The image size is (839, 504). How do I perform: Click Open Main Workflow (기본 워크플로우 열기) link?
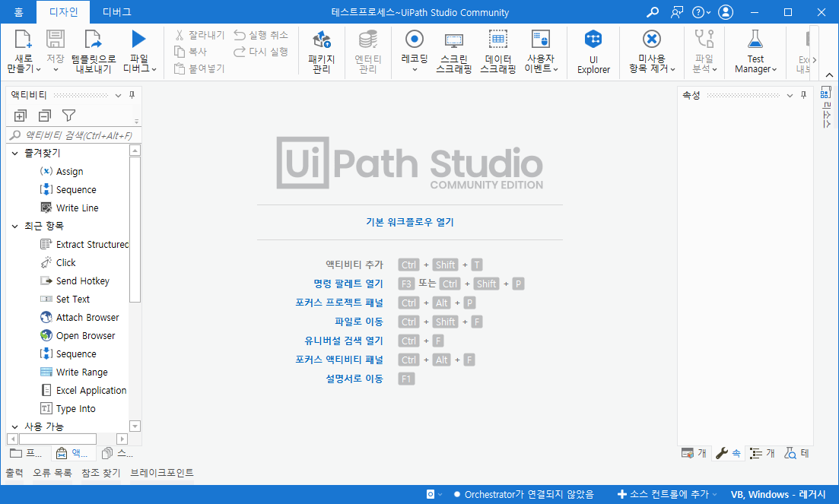click(x=410, y=222)
